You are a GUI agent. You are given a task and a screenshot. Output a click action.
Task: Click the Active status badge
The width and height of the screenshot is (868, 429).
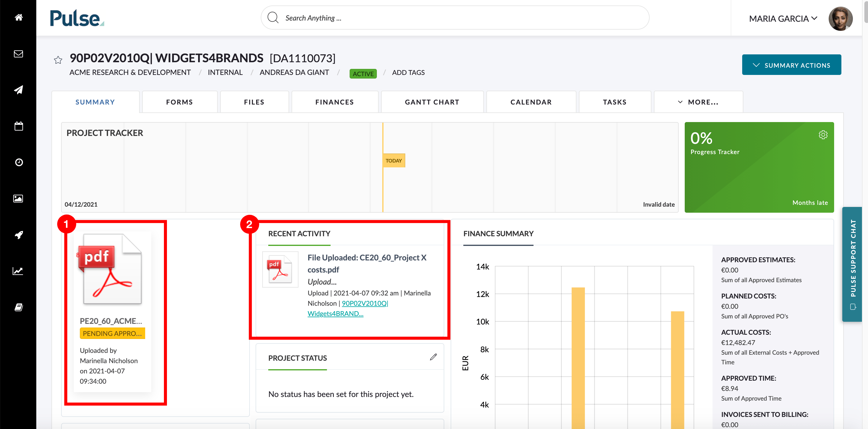(x=363, y=73)
